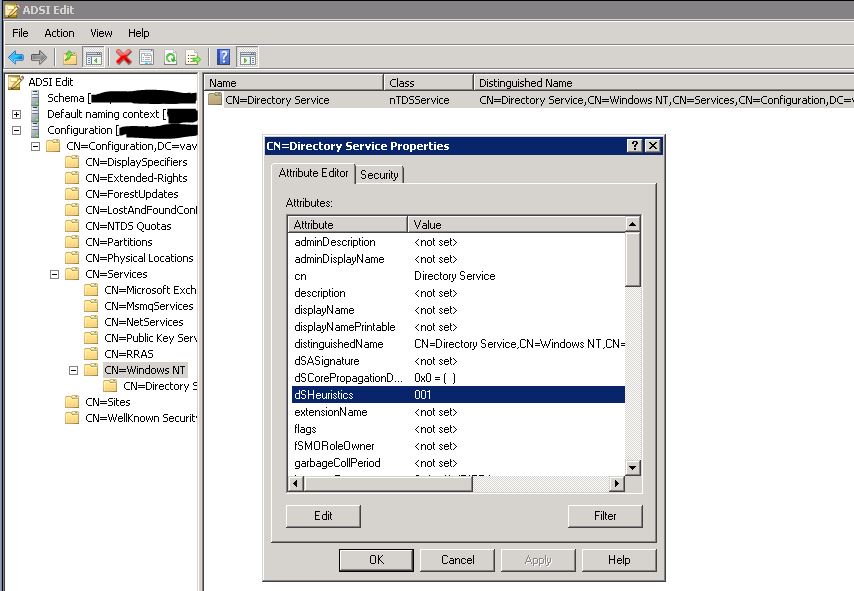Click the Edit button
854x591 pixels.
click(x=324, y=516)
